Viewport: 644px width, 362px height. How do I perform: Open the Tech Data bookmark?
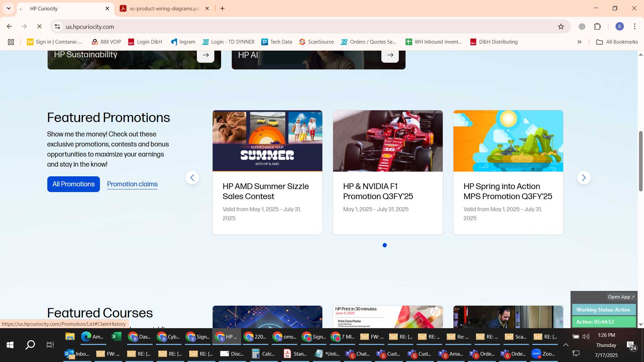coord(277,42)
